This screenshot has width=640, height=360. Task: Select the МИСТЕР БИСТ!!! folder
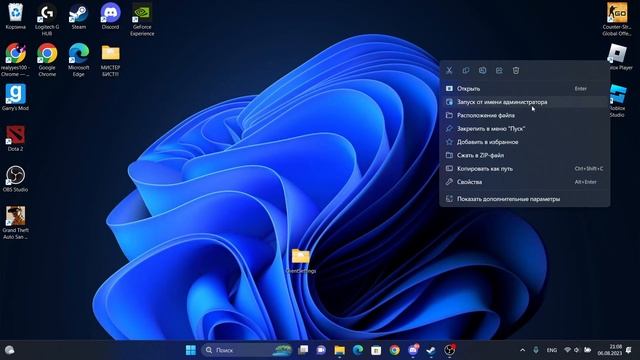pyautogui.click(x=110, y=60)
